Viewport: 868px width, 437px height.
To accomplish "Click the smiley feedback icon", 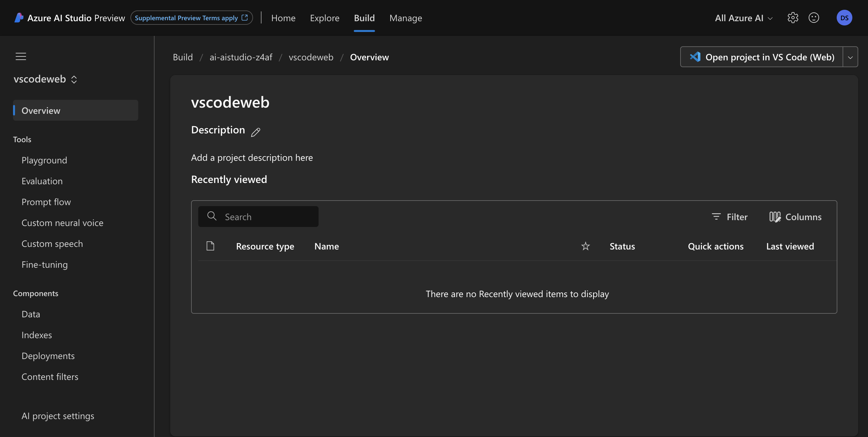I will coord(814,18).
